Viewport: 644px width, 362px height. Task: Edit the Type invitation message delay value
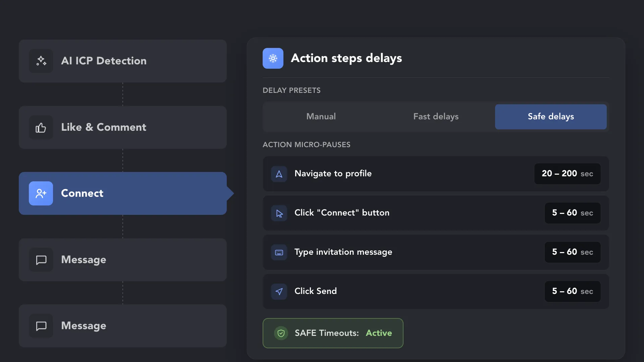pyautogui.click(x=573, y=252)
